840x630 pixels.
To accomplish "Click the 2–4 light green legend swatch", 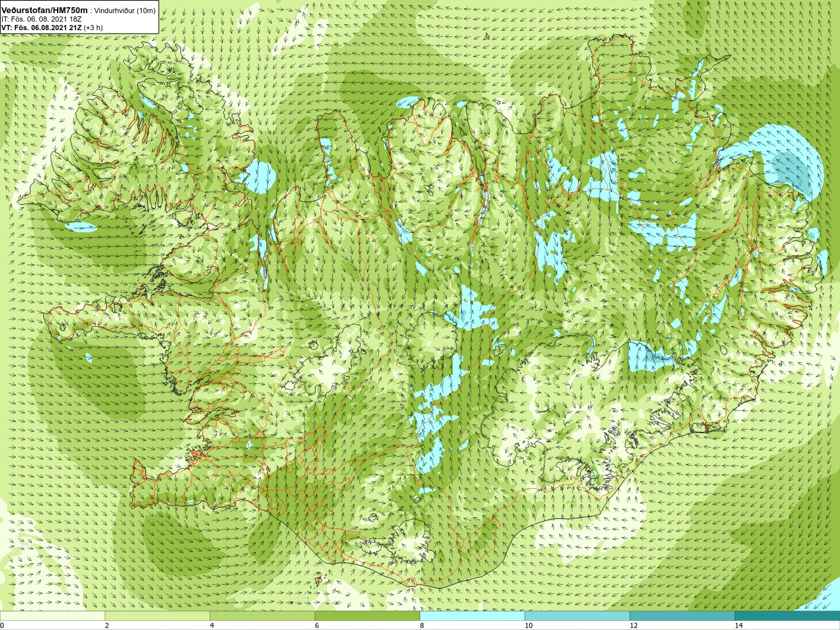I will [157, 616].
